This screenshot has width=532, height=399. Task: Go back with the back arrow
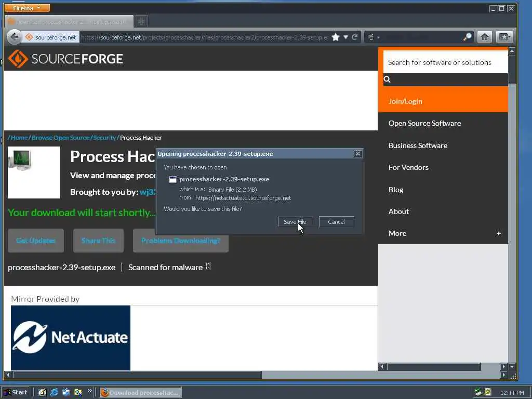point(14,37)
